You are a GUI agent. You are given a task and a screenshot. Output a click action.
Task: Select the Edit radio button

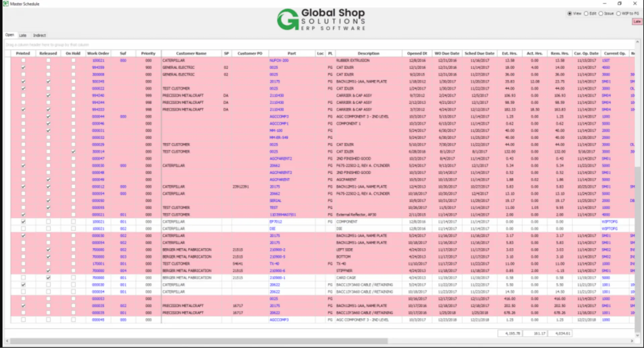(x=586, y=13)
